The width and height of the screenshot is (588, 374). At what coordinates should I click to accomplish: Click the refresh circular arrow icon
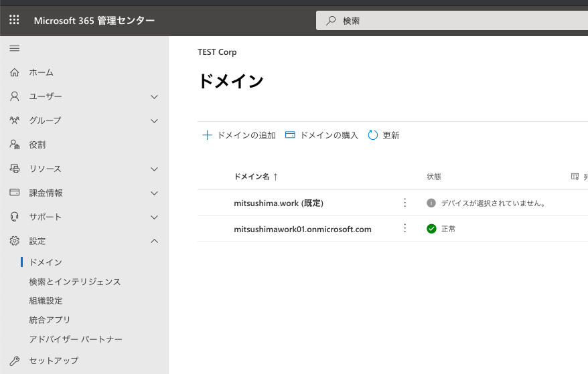(373, 135)
